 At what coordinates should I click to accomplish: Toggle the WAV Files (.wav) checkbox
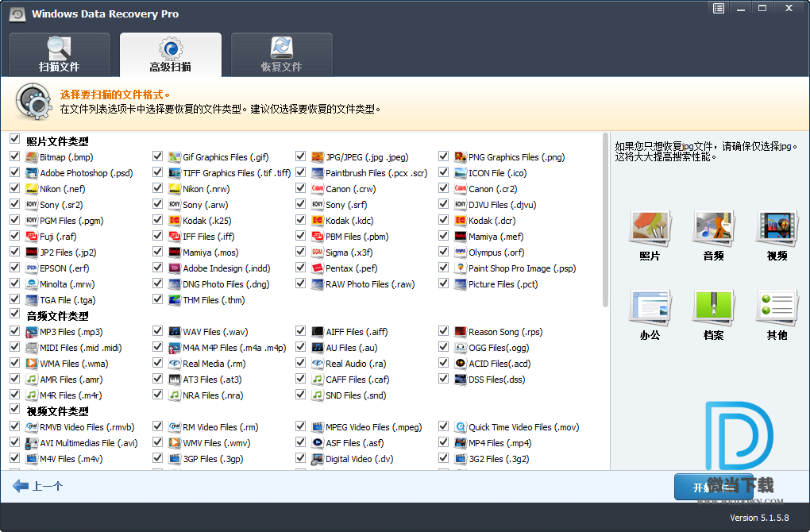157,330
